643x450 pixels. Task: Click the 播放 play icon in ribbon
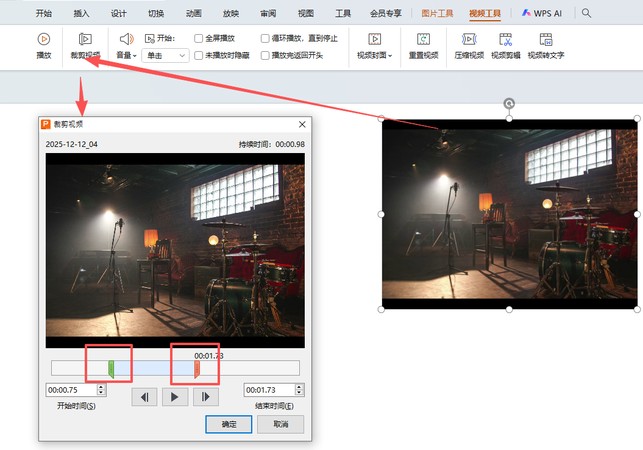pos(44,39)
